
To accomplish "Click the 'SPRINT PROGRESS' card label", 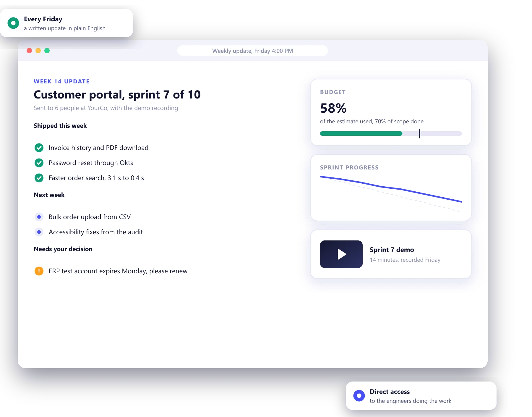I will tap(349, 167).
